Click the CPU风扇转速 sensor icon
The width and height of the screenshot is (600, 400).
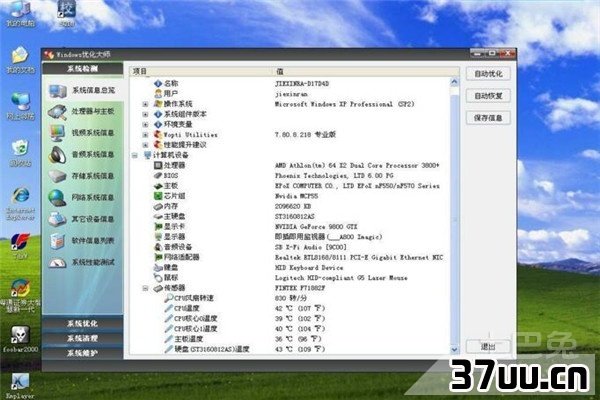coord(169,298)
